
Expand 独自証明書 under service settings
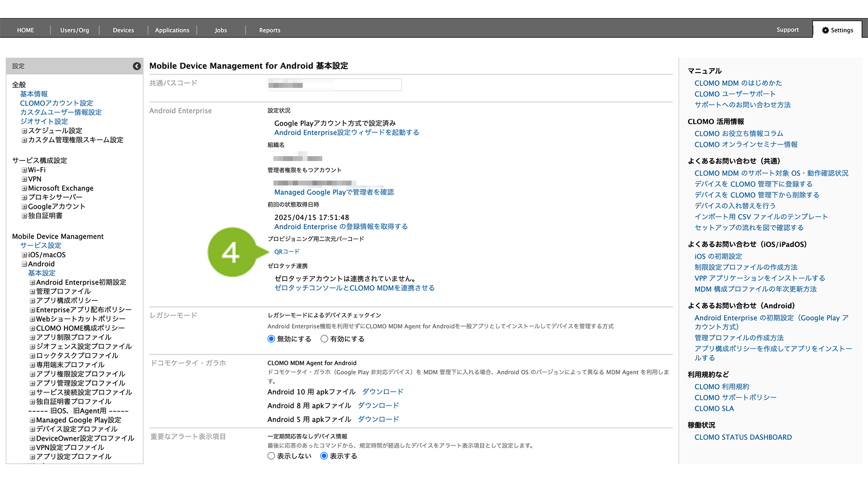pyautogui.click(x=24, y=216)
